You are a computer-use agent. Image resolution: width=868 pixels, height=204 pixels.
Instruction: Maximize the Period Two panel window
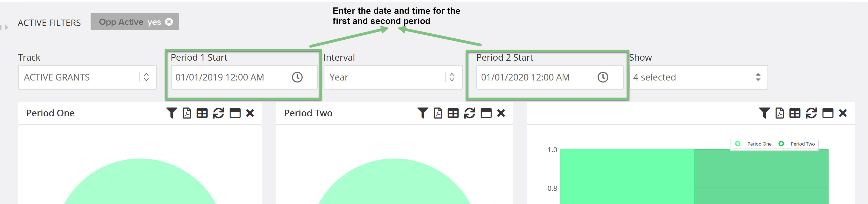[486, 113]
